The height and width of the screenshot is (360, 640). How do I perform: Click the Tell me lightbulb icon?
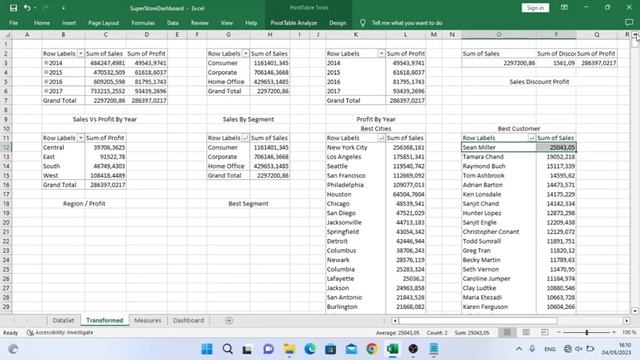click(362, 23)
